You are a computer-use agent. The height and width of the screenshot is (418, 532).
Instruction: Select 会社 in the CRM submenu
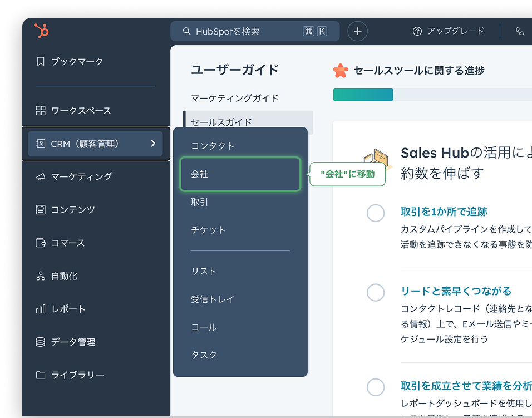pyautogui.click(x=240, y=174)
